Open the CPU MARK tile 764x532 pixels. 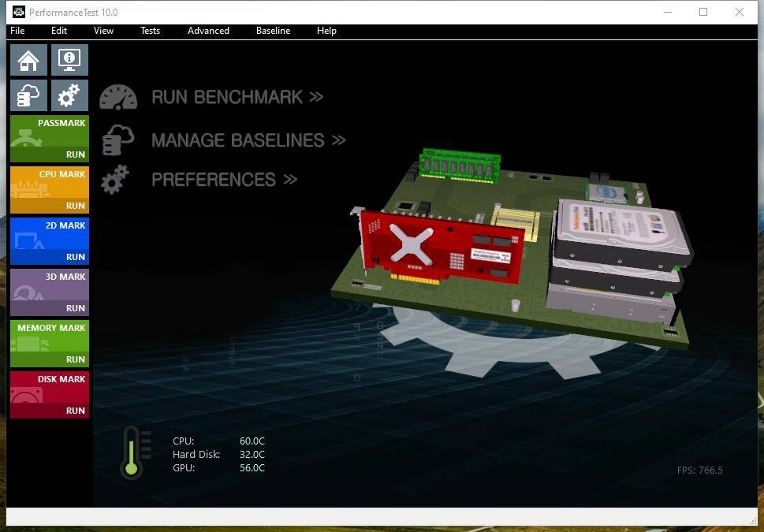point(50,182)
